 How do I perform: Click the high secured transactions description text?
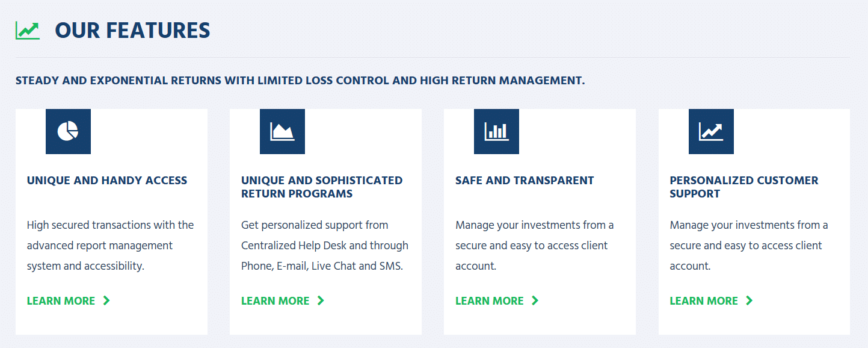111,246
